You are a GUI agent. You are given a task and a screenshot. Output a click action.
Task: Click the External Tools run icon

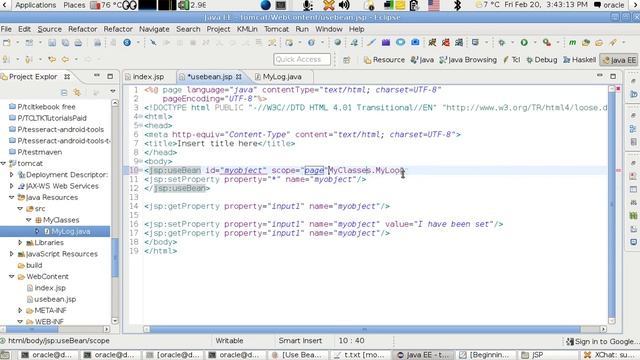pyautogui.click(x=547, y=42)
